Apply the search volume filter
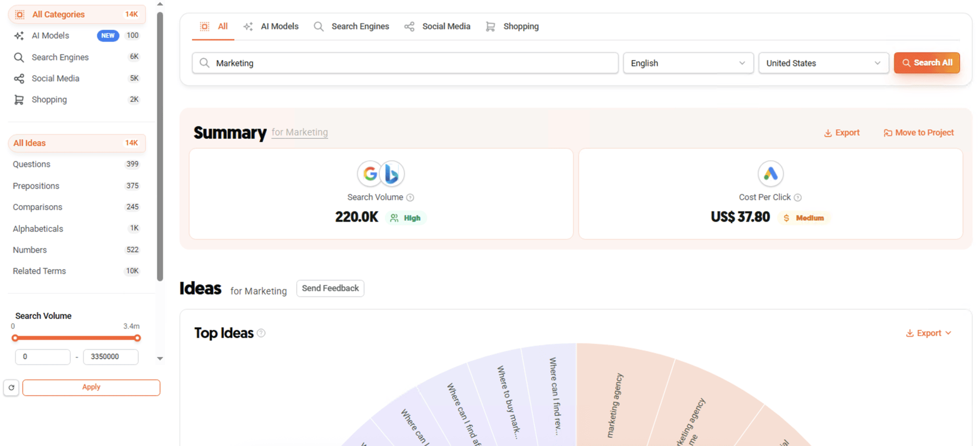 coord(91,387)
